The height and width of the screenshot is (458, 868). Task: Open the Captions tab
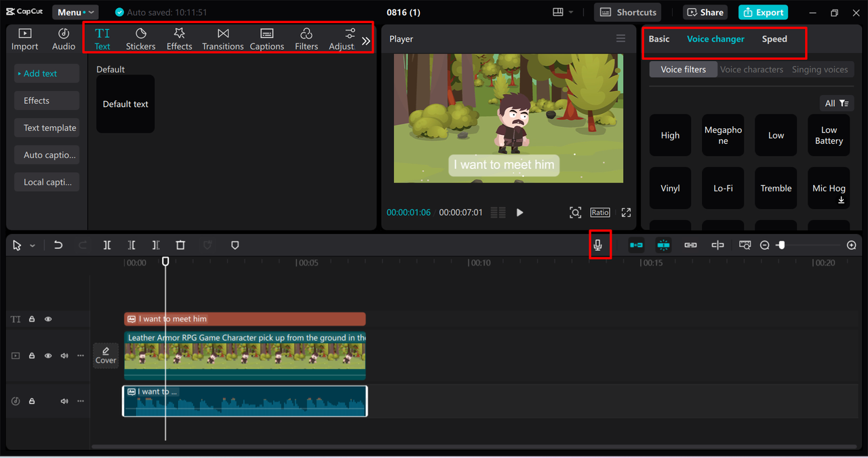[x=267, y=39]
